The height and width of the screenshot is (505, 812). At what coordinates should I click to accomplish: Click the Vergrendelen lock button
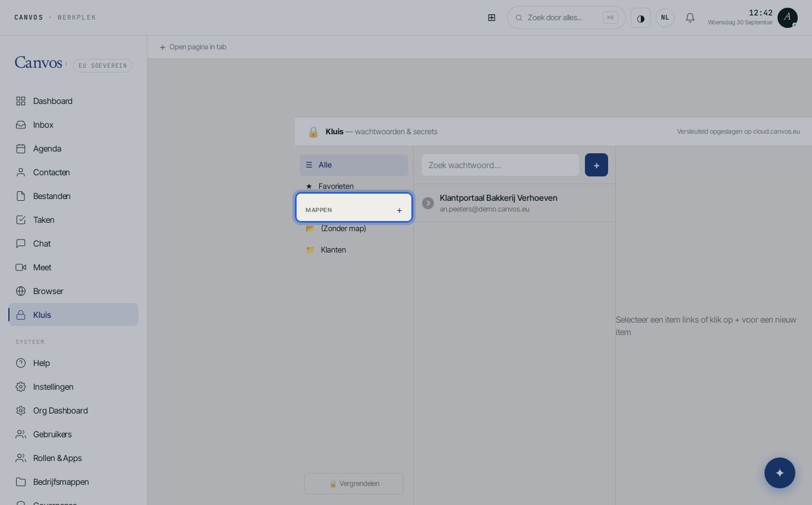(354, 484)
